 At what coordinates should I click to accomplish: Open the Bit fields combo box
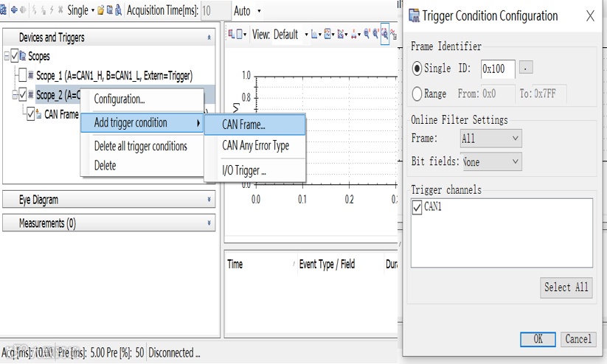click(491, 161)
